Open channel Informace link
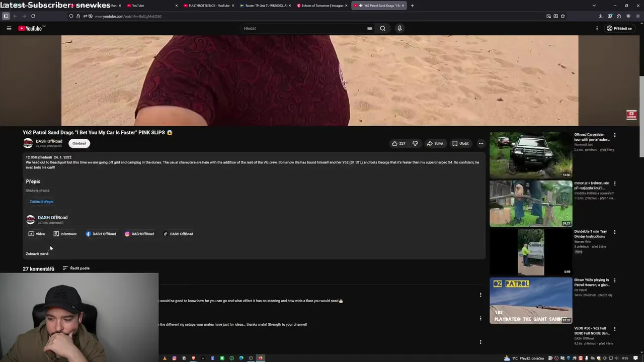Screen dimensions: 644x362 pyautogui.click(x=65, y=234)
